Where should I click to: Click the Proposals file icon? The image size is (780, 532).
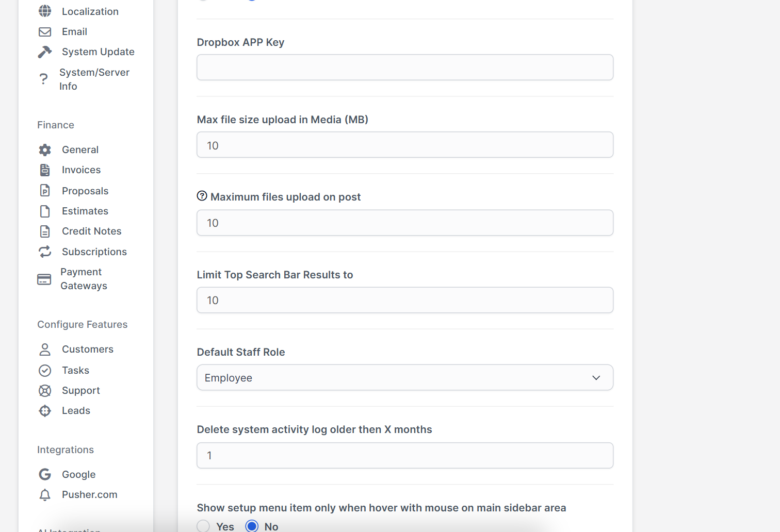click(45, 191)
